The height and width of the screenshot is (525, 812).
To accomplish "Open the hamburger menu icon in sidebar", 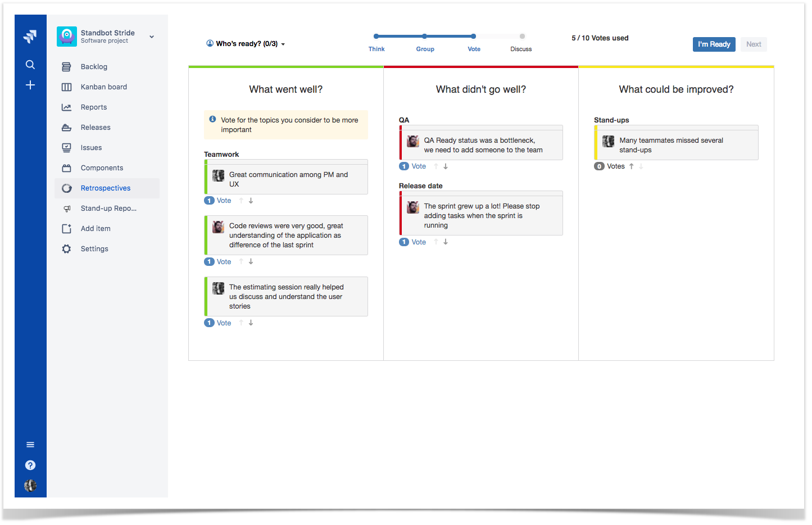I will tap(30, 445).
